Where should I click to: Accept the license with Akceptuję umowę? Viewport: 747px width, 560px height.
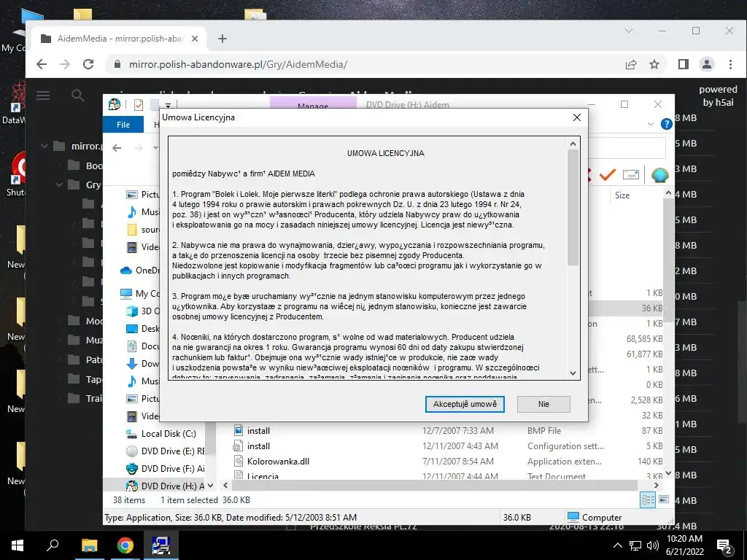(x=465, y=404)
